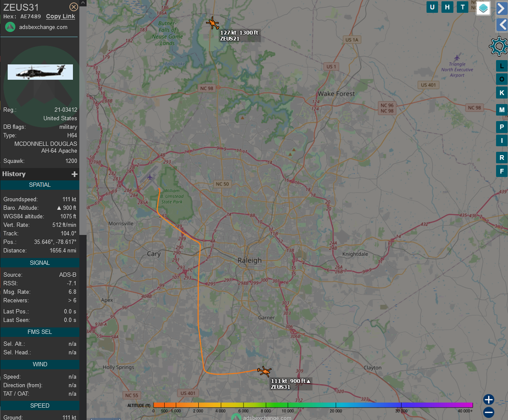Toggle the U map filter button
The width and height of the screenshot is (508, 420).
click(432, 7)
